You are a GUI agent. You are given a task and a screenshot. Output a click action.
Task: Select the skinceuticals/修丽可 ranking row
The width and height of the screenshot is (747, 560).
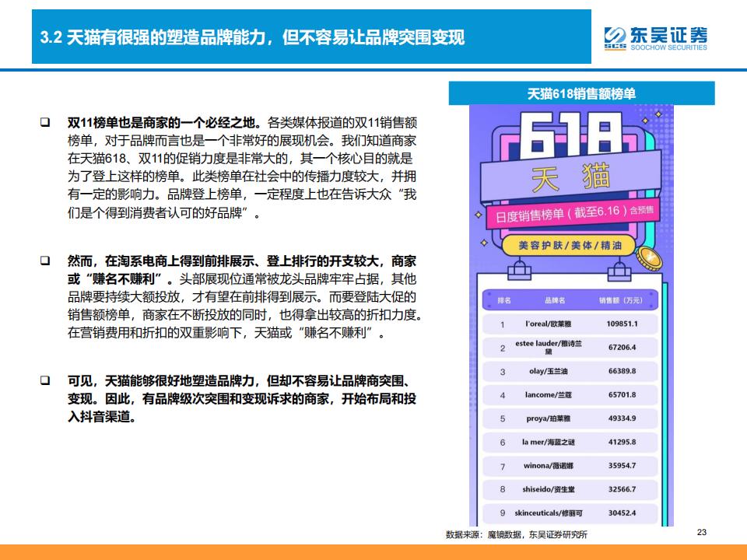[x=570, y=513]
